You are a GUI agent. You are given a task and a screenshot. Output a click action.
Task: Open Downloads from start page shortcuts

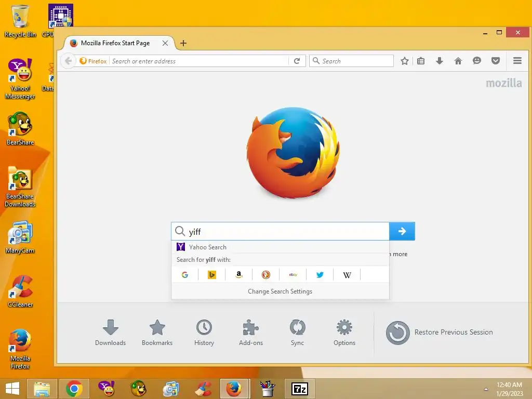coord(111,332)
